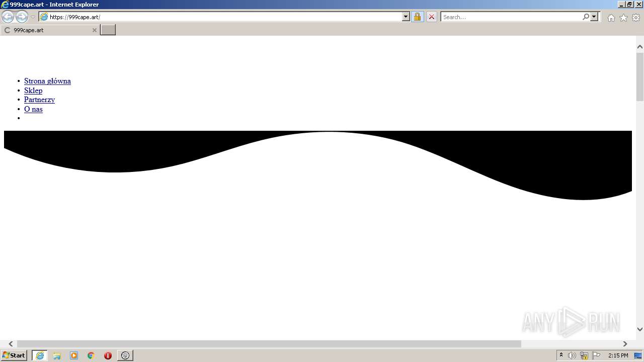Open Internet Explorer taskbar icon
644x362 pixels.
(40, 355)
